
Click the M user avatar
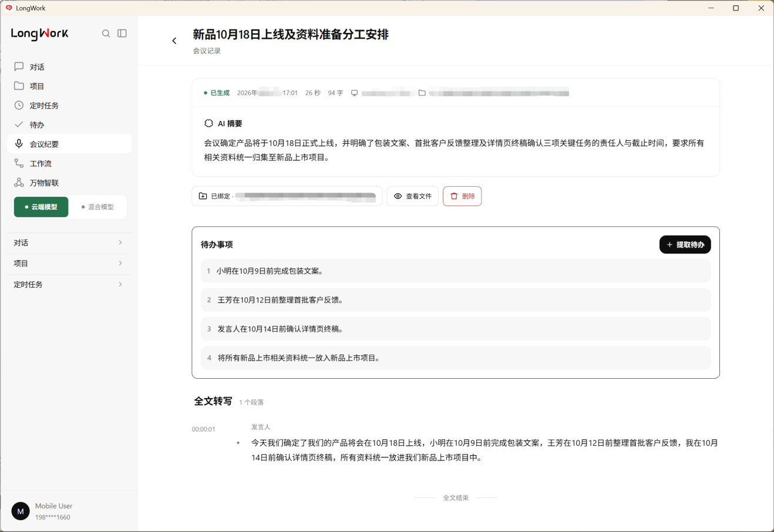tap(21, 511)
